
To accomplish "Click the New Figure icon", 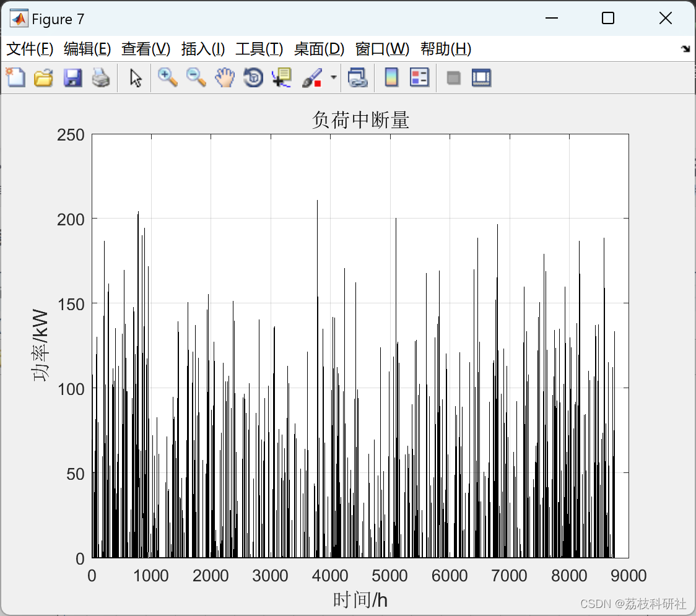I will 15,77.
